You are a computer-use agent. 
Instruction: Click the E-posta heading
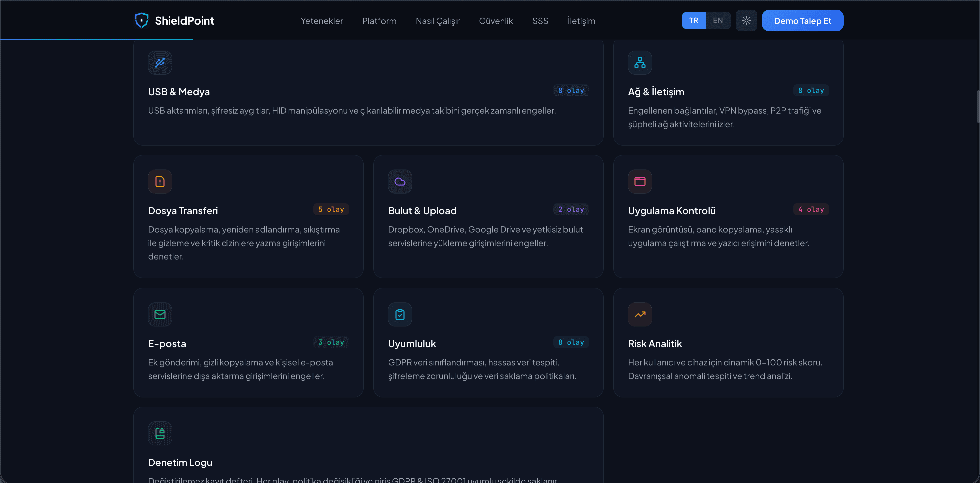pos(167,343)
